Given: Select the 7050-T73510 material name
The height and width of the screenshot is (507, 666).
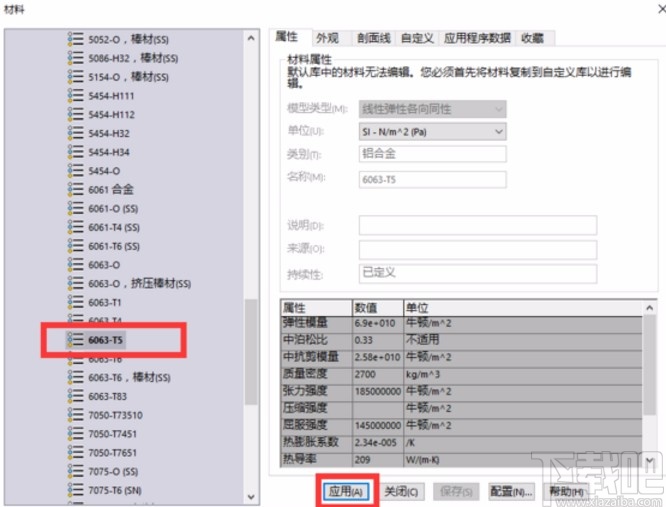Looking at the screenshot, I should pos(116,415).
